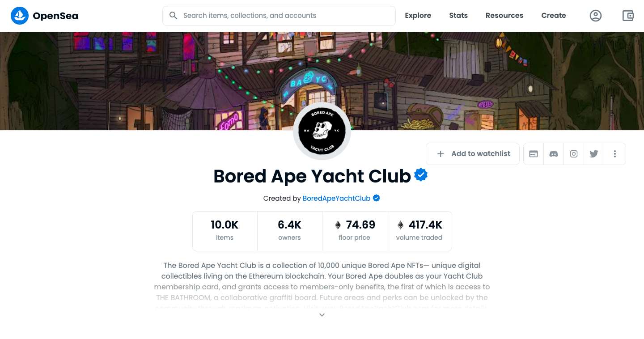The image size is (644, 339).
Task: Click the 6.4K owners stat
Action: (x=290, y=231)
